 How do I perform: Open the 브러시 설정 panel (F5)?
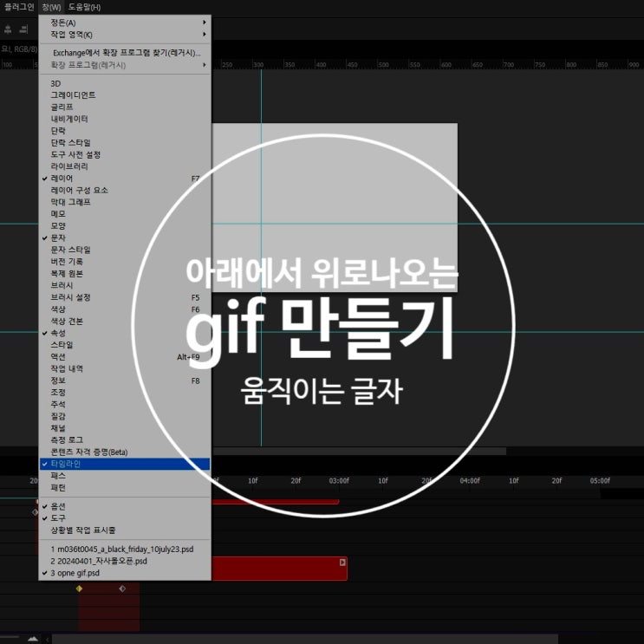pyautogui.click(x=125, y=297)
